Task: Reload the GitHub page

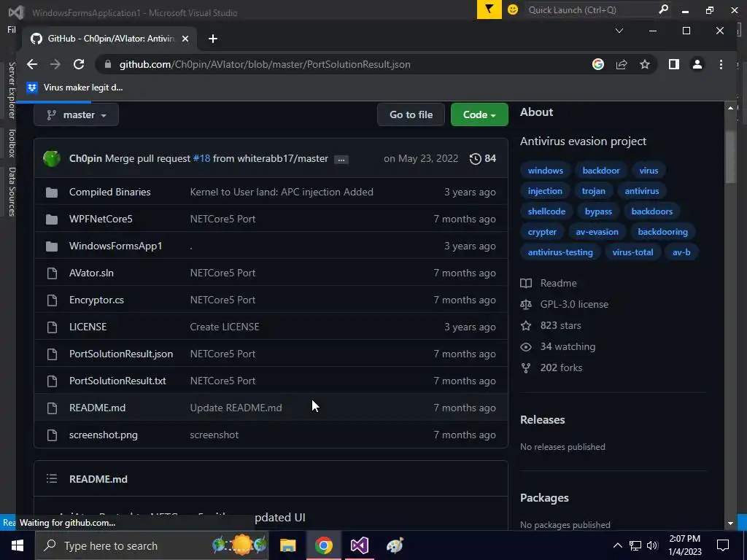Action: [79, 64]
